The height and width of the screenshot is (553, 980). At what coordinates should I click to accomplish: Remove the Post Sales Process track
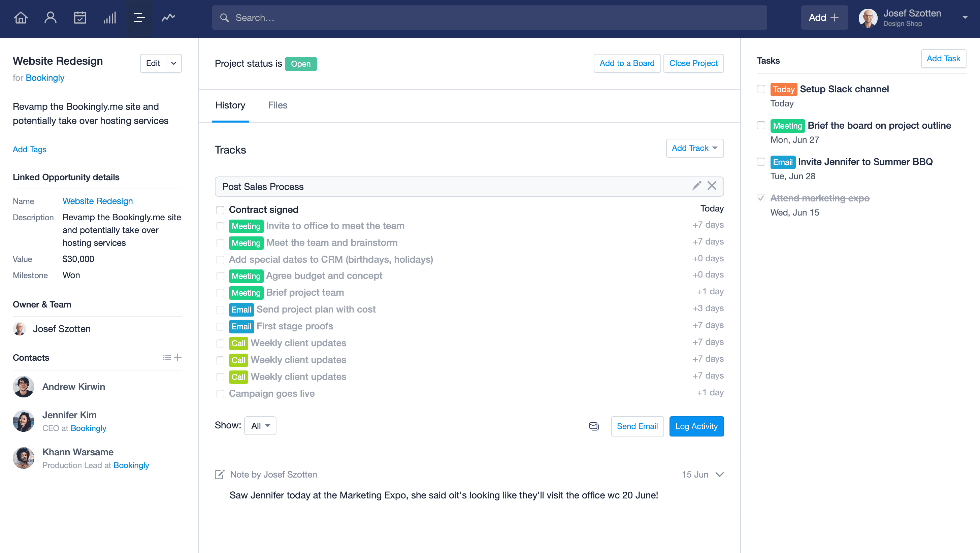pyautogui.click(x=712, y=186)
